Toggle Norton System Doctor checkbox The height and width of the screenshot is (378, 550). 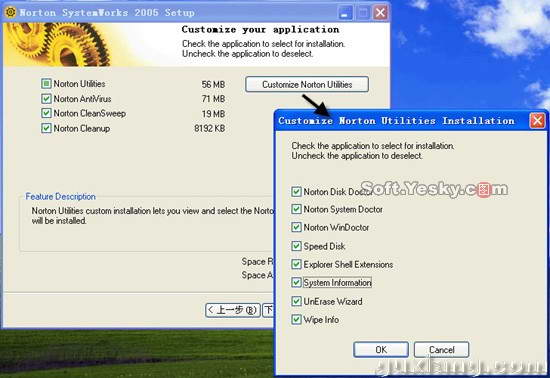point(296,209)
